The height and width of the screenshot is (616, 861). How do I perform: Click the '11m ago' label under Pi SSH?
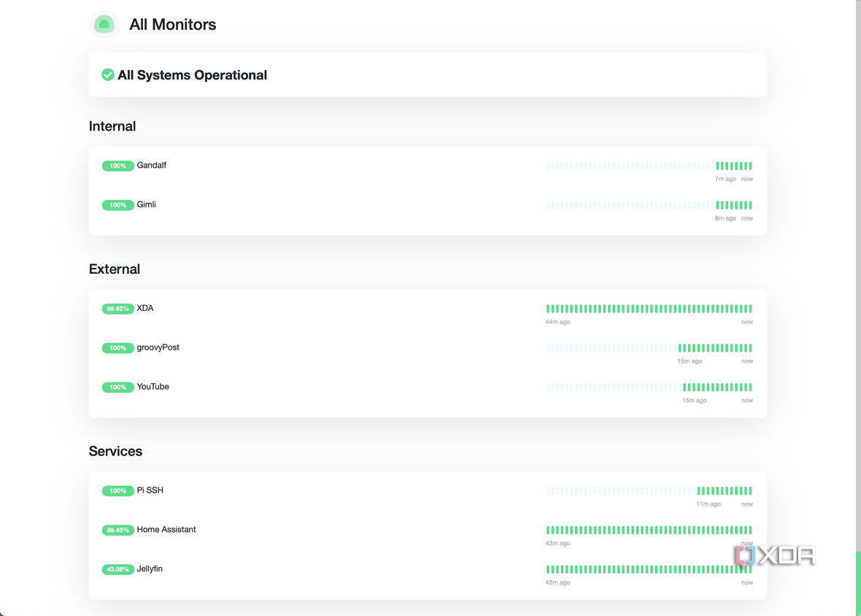click(x=709, y=504)
